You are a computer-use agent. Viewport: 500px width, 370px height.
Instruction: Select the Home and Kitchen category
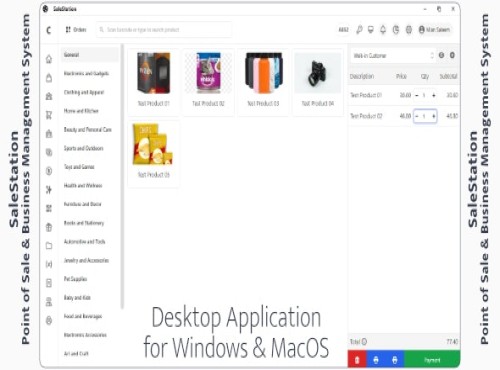(81, 111)
